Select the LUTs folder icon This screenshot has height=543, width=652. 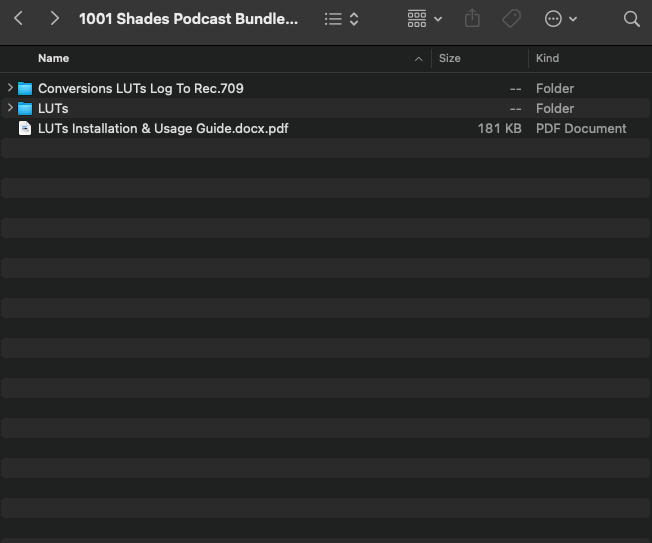click(25, 108)
